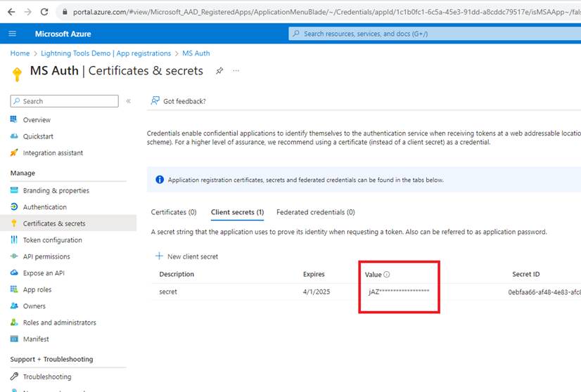Open Troubleshooting in the sidebar

point(47,377)
